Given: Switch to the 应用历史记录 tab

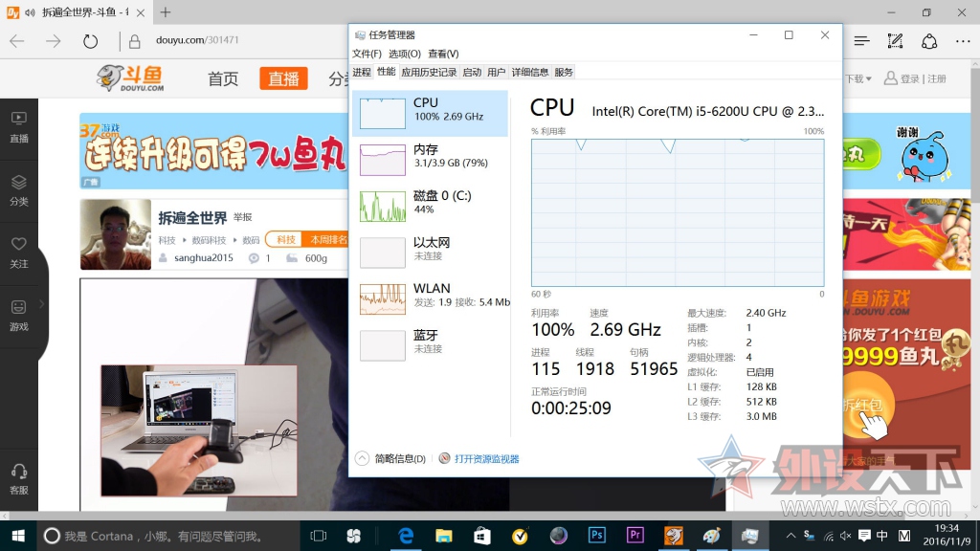Looking at the screenshot, I should point(429,73).
